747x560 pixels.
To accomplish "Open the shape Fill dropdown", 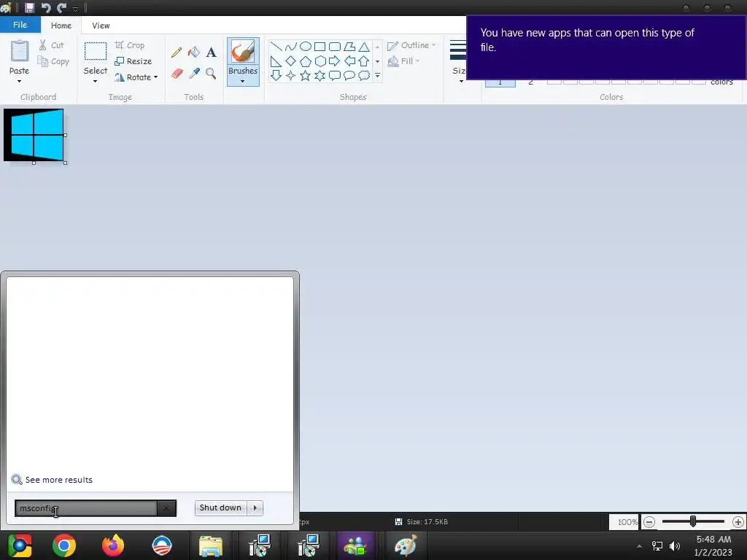I will pos(404,61).
